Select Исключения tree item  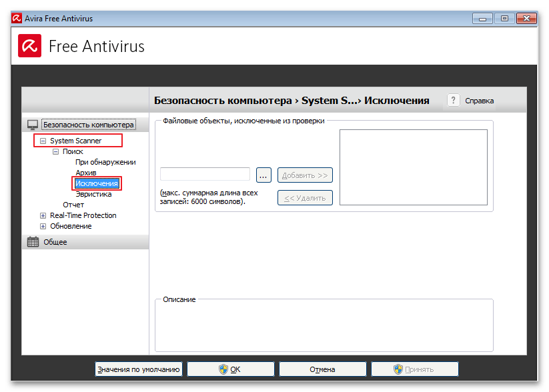pyautogui.click(x=97, y=183)
